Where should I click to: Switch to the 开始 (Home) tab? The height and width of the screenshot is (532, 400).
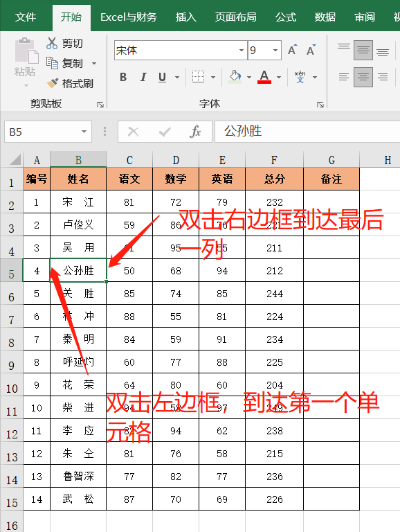(x=71, y=17)
